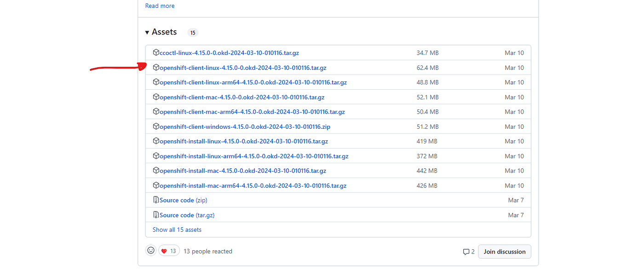Click package icon beside openshift-client-windows zip

pos(156,126)
